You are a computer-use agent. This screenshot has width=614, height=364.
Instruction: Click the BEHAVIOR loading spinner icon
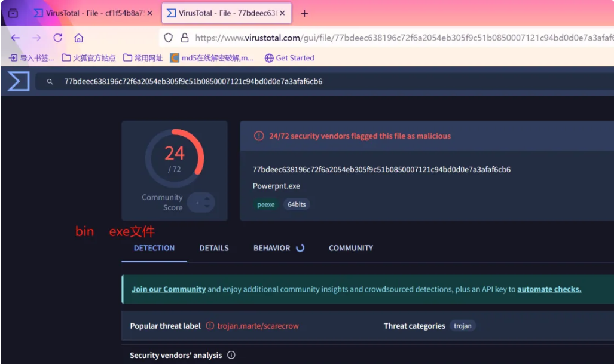[300, 248]
